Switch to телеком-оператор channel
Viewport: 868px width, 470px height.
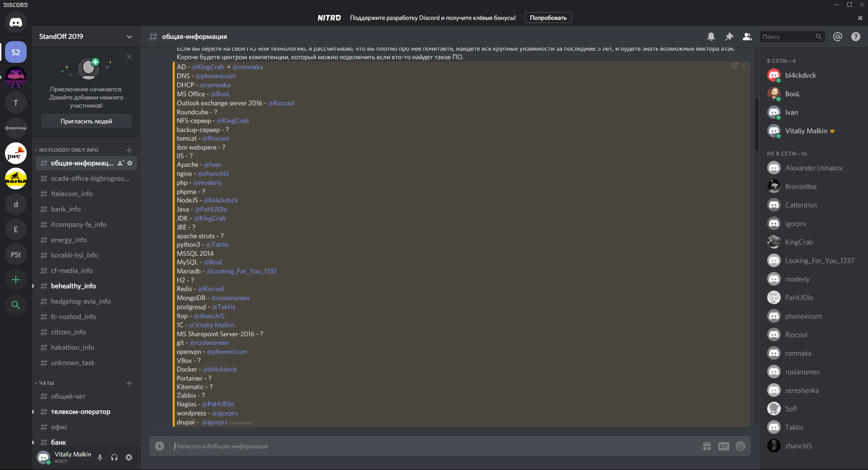(x=86, y=412)
